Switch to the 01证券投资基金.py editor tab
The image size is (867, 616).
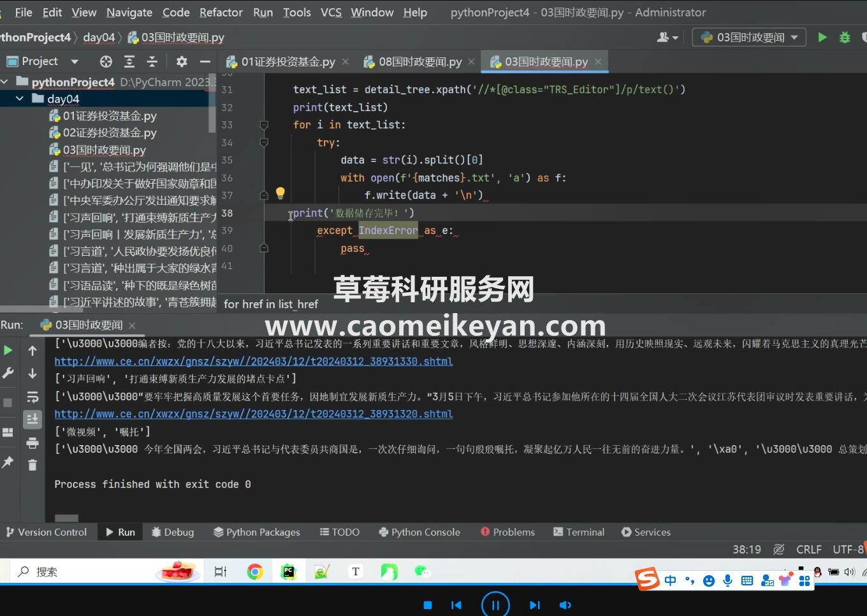point(280,62)
